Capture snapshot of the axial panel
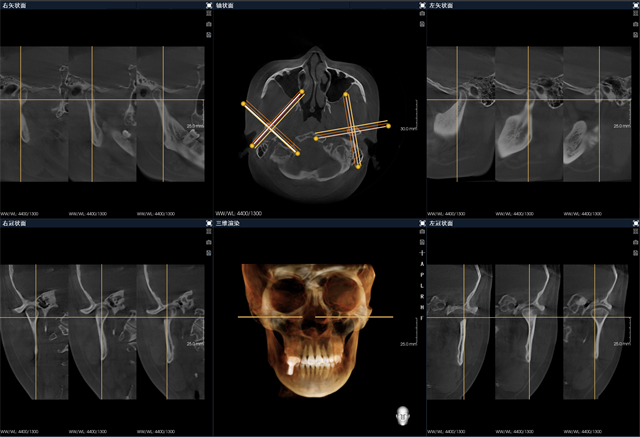Screen dimensions: 640x437 422,13
